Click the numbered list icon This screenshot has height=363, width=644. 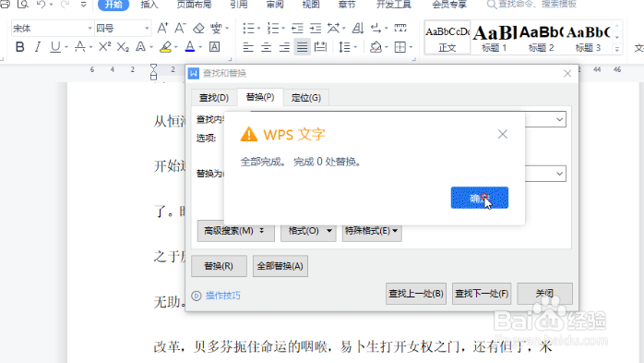[273, 29]
